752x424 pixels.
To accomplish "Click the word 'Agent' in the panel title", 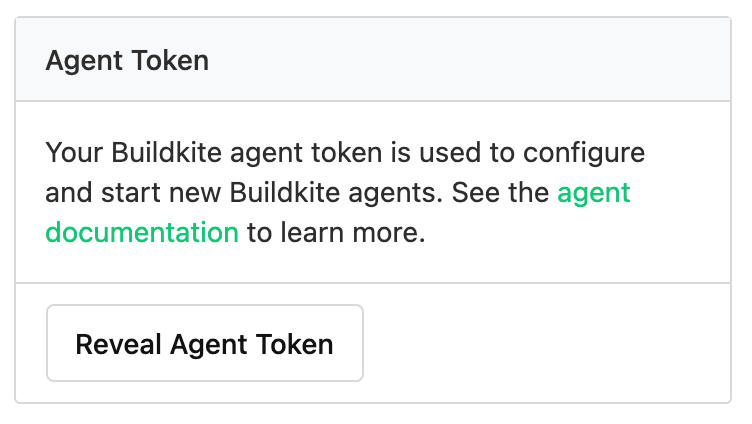I will pos(84,61).
